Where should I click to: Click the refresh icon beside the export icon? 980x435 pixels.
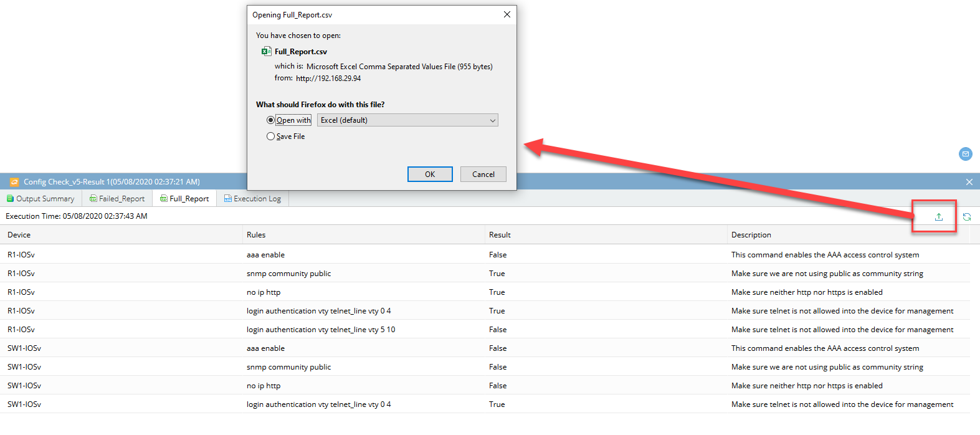(967, 217)
